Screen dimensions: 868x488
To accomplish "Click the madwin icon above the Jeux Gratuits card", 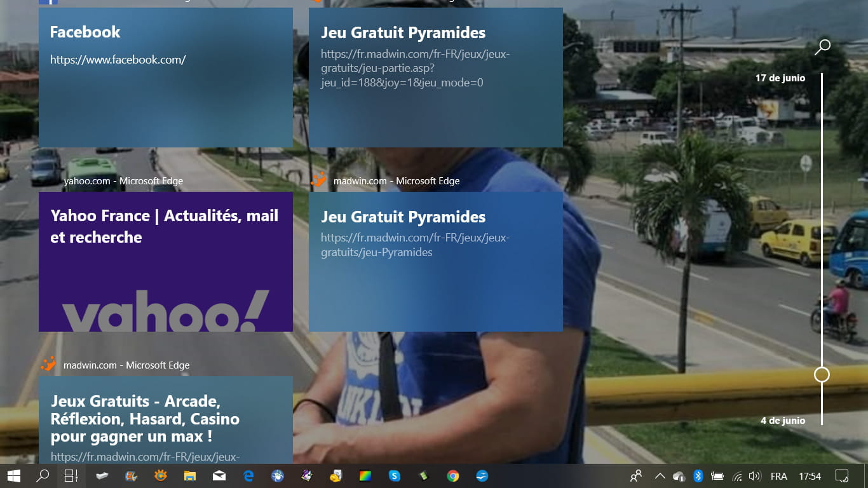I will (x=48, y=365).
